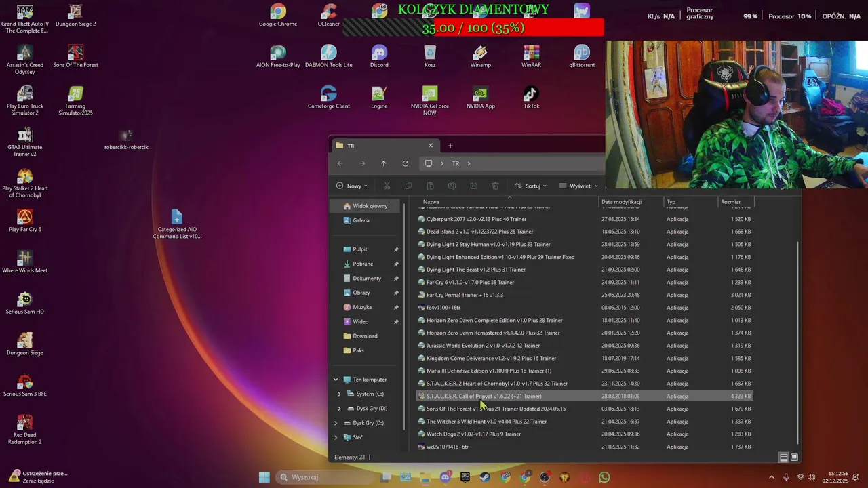The width and height of the screenshot is (868, 488).
Task: Show hidden system tray icons
Action: [772, 477]
